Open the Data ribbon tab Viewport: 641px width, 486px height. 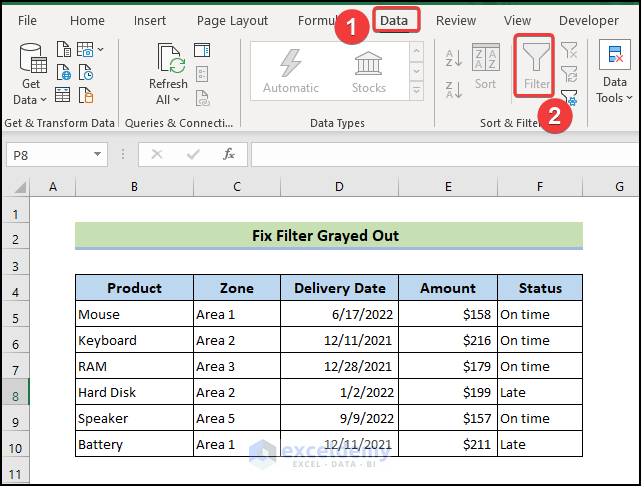point(394,20)
